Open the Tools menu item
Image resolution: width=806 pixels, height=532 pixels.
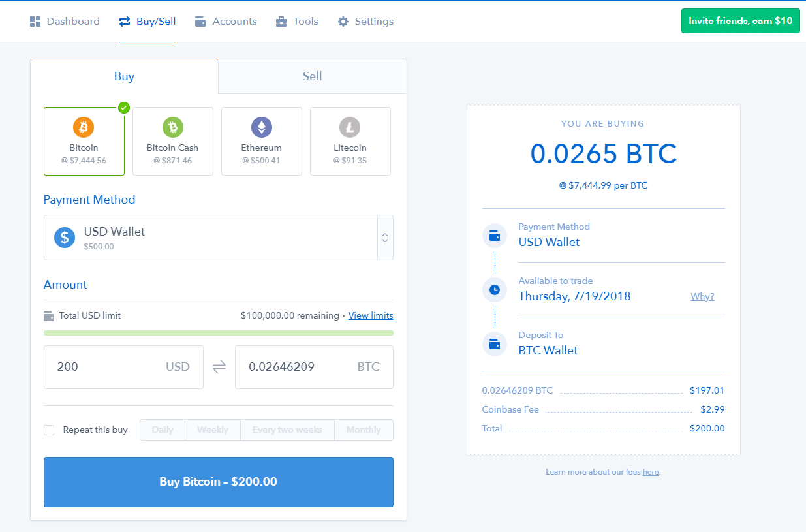pos(297,22)
